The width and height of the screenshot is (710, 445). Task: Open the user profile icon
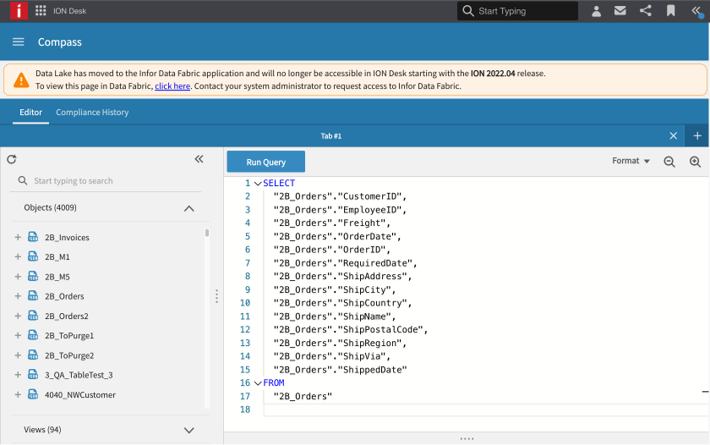pos(596,11)
